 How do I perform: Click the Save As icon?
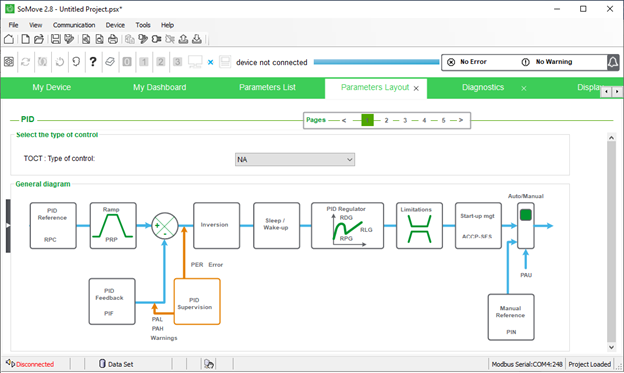click(69, 39)
